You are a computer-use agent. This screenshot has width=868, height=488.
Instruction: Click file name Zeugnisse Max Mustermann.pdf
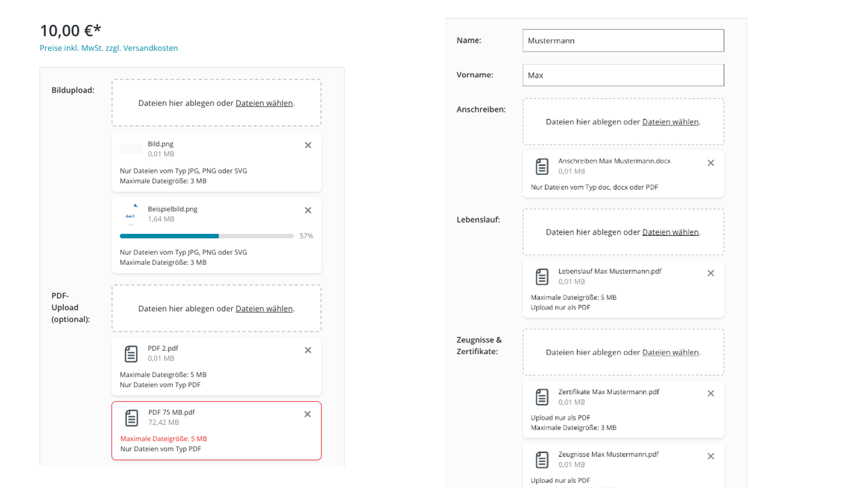pyautogui.click(x=609, y=454)
